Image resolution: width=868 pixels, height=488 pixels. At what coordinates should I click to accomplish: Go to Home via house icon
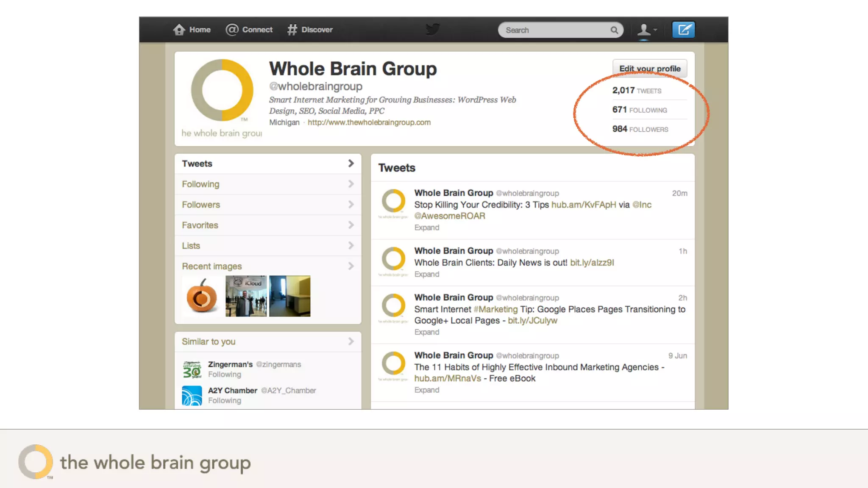[x=179, y=30]
